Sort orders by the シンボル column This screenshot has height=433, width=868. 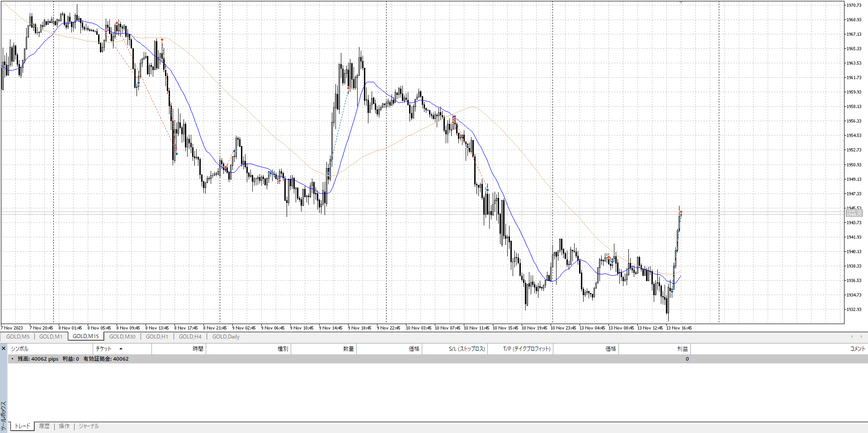19,349
